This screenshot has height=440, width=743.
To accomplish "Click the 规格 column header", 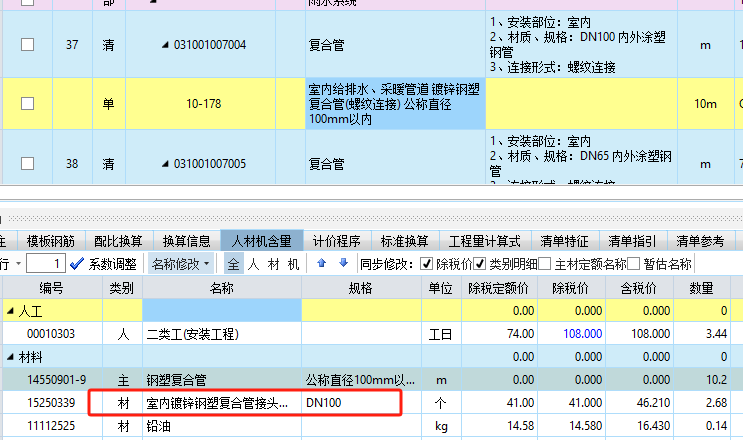I will point(361,288).
